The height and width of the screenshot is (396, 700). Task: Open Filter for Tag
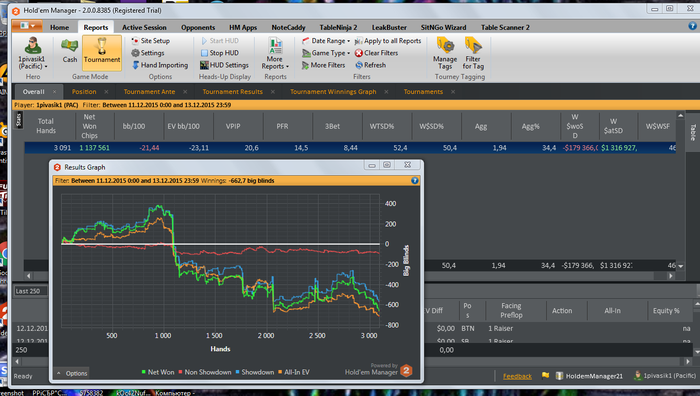[x=473, y=54]
